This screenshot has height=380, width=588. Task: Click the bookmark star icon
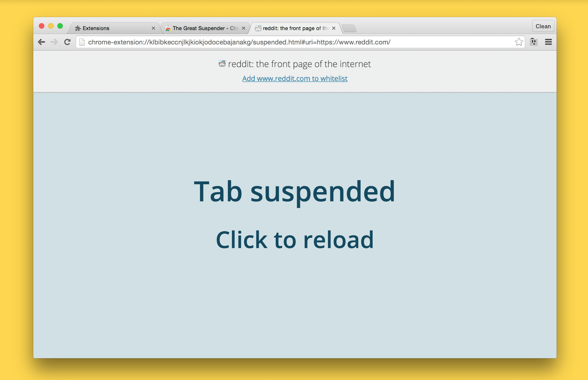[518, 42]
